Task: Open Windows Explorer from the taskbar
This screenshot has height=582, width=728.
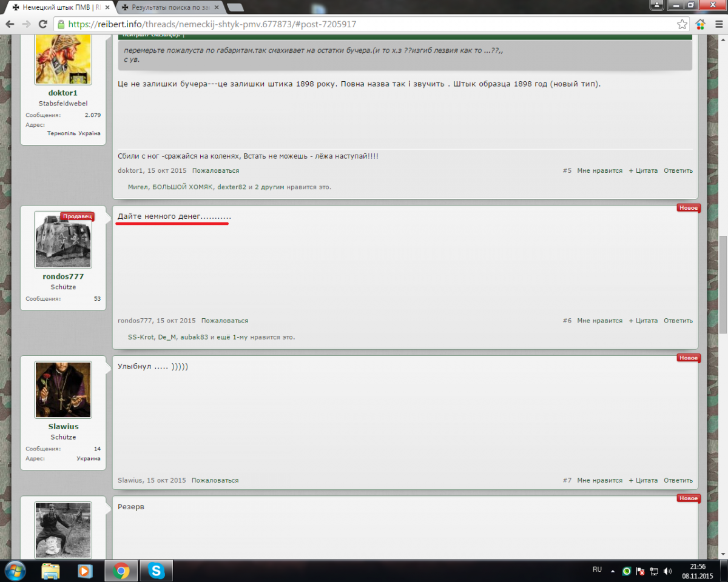Action: coord(51,570)
